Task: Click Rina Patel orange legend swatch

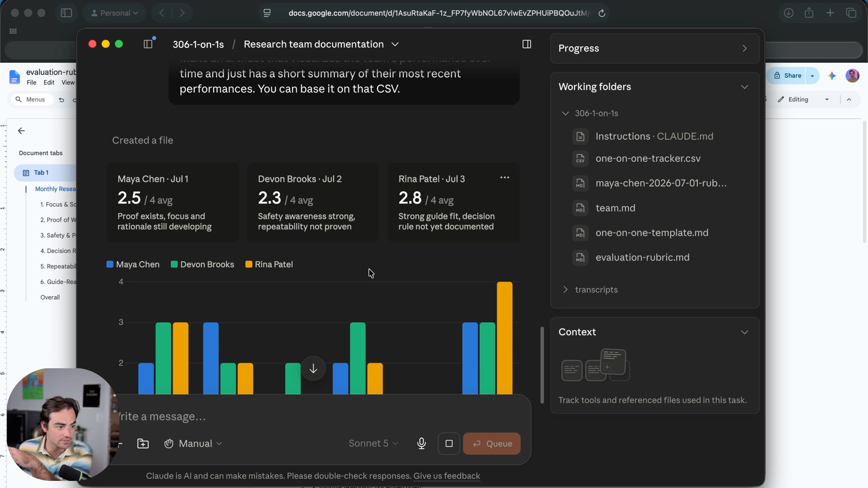Action: [x=249, y=265]
